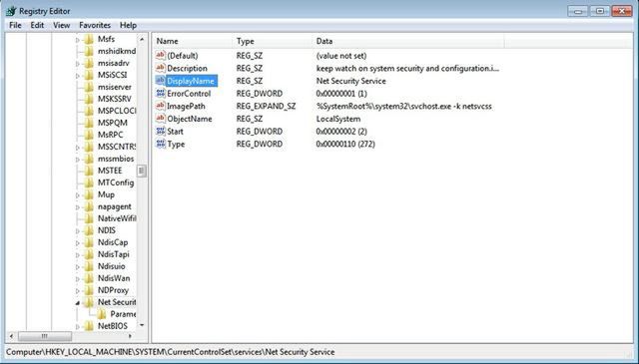
Task: Click the string icon beside ImagePath
Action: click(161, 106)
